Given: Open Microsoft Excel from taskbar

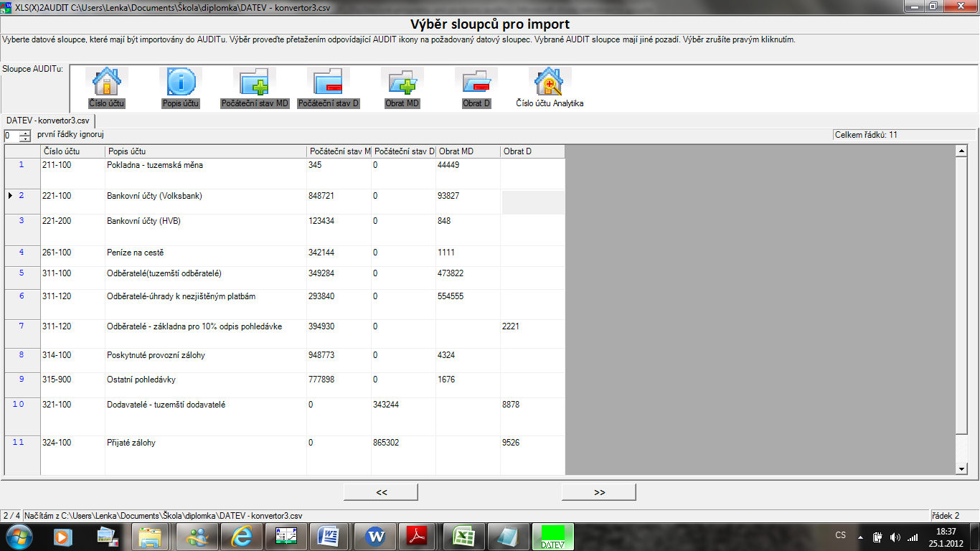Looking at the screenshot, I should (464, 536).
